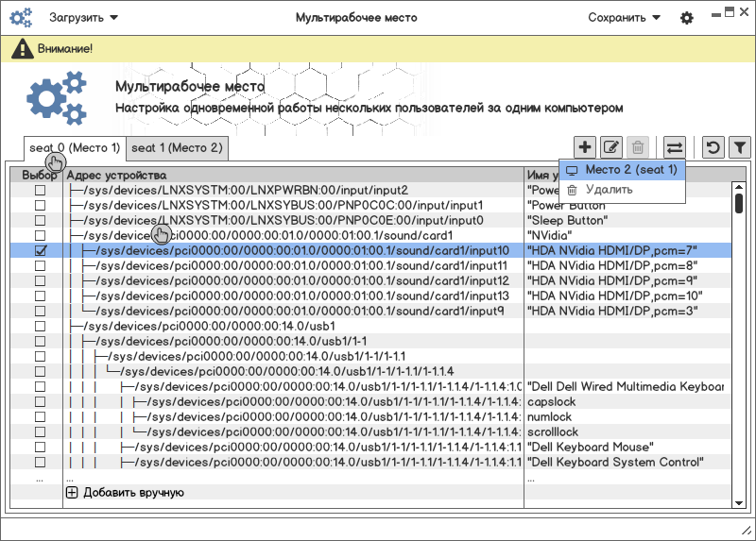Choose Место 2 (seat 1) in popup menu

(630, 170)
